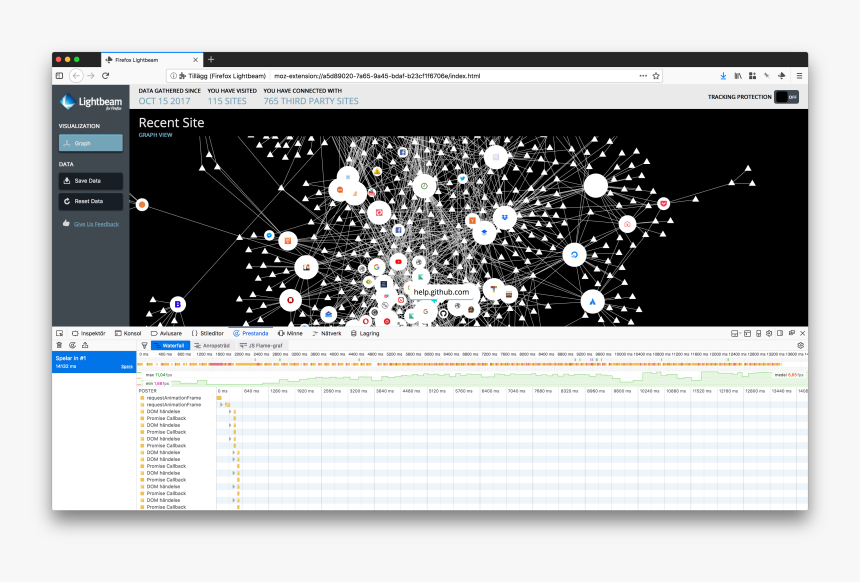This screenshot has width=860, height=582.
Task: Click the Pocket node in the graph
Action: pyautogui.click(x=664, y=204)
